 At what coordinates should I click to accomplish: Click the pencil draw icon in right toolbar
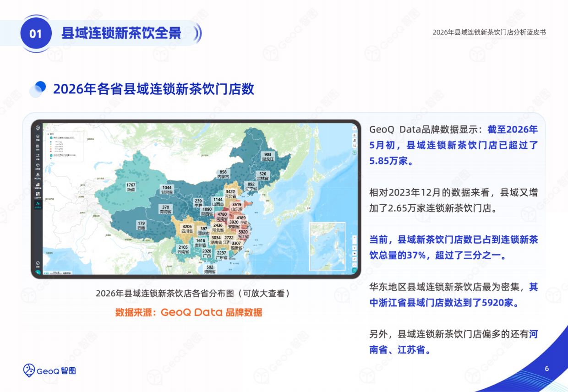(x=355, y=259)
